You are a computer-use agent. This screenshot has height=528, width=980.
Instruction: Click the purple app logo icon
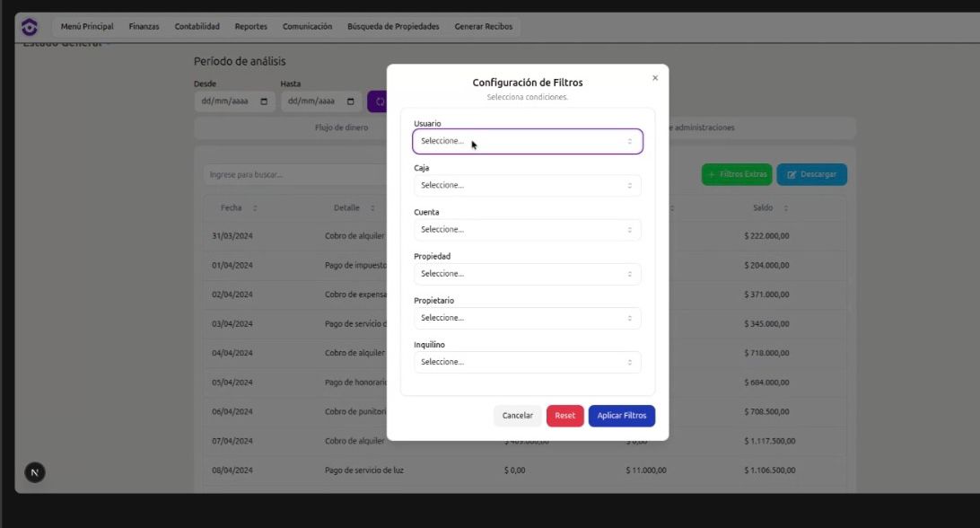pyautogui.click(x=30, y=27)
